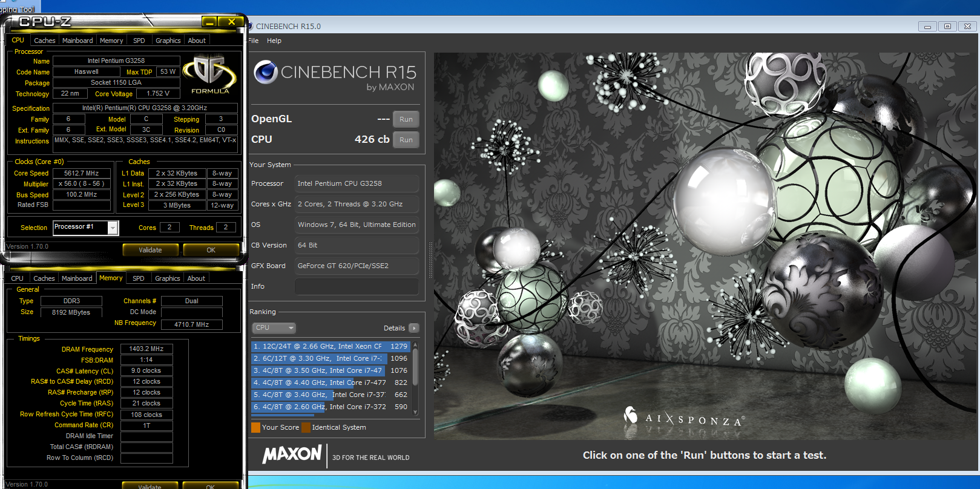Click the empty Info field in Cinebench
This screenshot has width=980, height=489.
(x=357, y=286)
